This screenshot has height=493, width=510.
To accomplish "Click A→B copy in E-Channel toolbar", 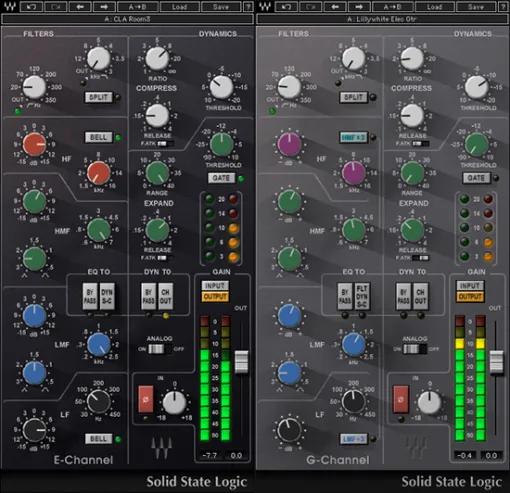I will point(138,7).
